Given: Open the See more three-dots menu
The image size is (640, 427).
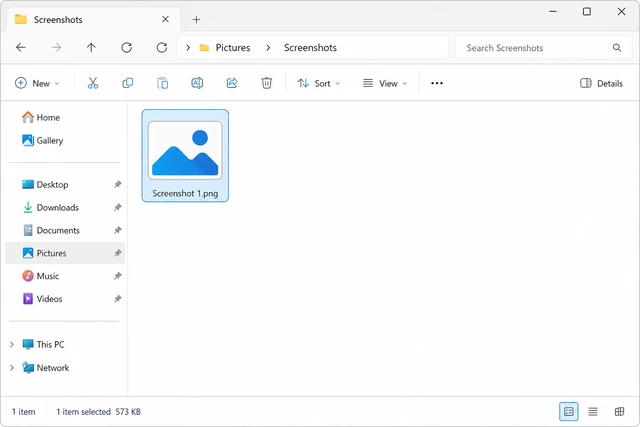Looking at the screenshot, I should pyautogui.click(x=437, y=83).
